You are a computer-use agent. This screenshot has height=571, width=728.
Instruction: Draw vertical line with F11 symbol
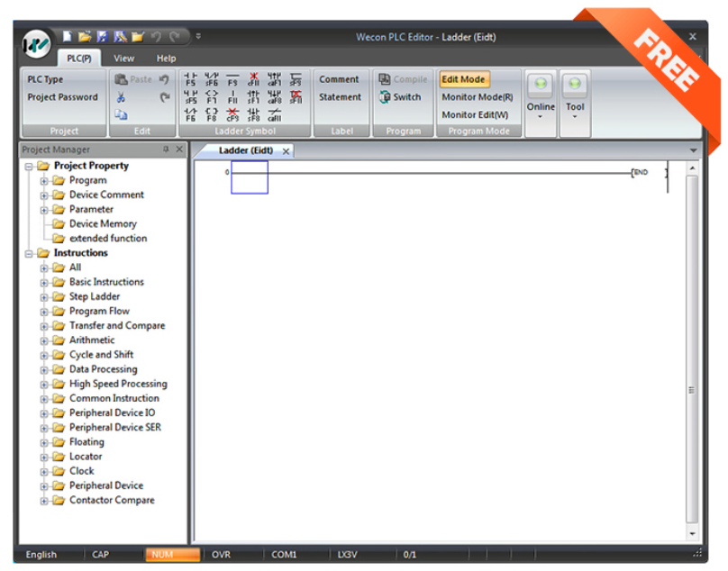(x=232, y=96)
